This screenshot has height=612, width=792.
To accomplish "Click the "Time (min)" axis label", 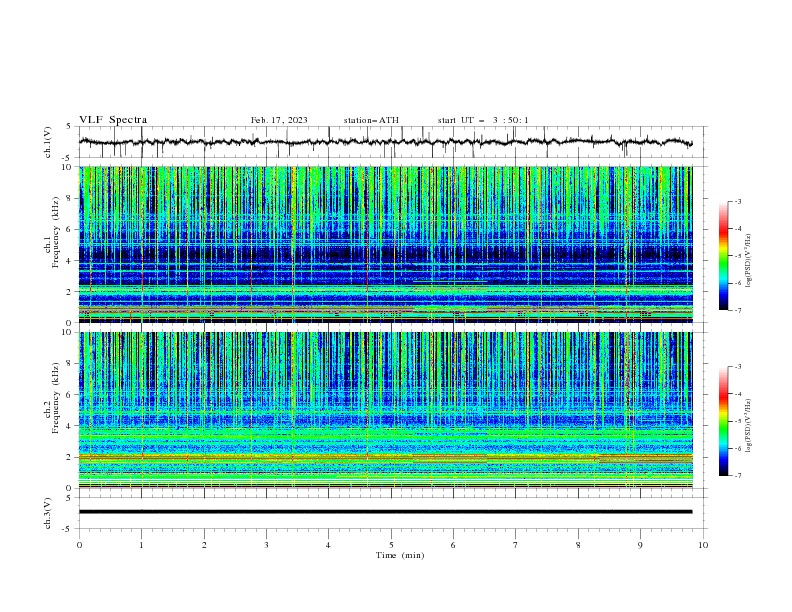I will click(400, 555).
